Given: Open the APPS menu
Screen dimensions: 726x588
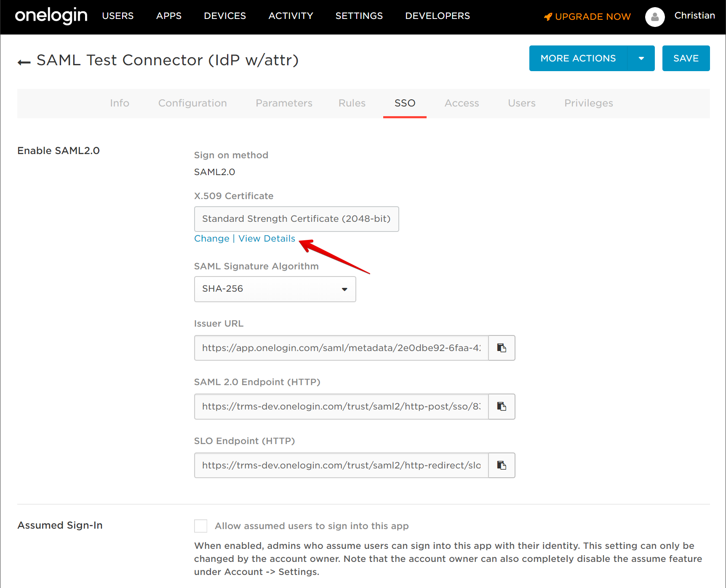Looking at the screenshot, I should coord(169,16).
